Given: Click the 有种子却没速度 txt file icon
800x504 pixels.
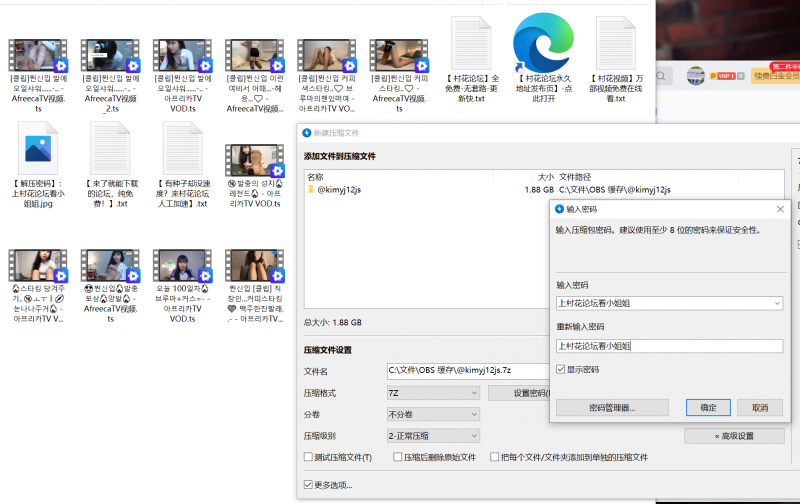Looking at the screenshot, I should click(x=181, y=149).
